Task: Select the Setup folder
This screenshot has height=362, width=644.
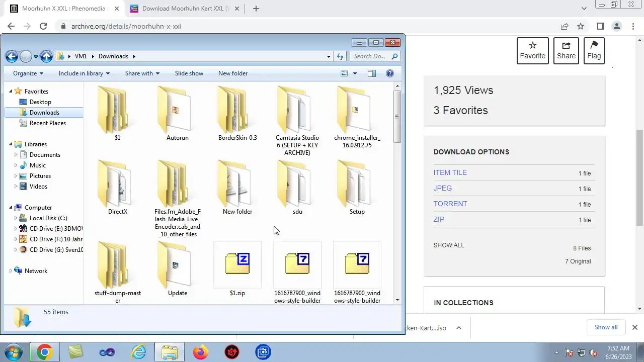Action: pyautogui.click(x=357, y=187)
